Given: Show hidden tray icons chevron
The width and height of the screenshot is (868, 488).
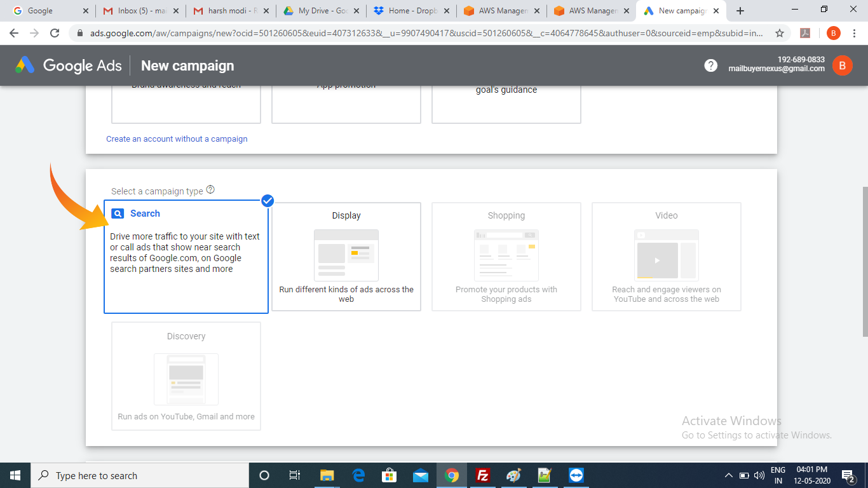Looking at the screenshot, I should coord(728,475).
